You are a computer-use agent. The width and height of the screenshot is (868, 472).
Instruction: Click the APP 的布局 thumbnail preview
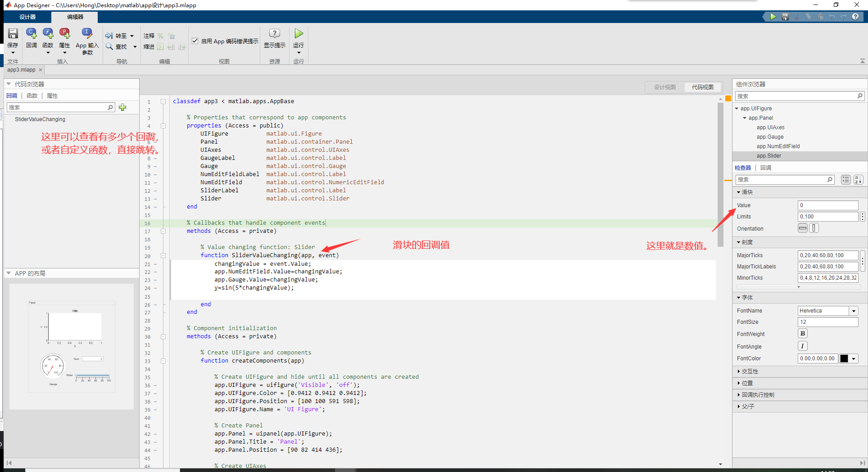coord(72,346)
